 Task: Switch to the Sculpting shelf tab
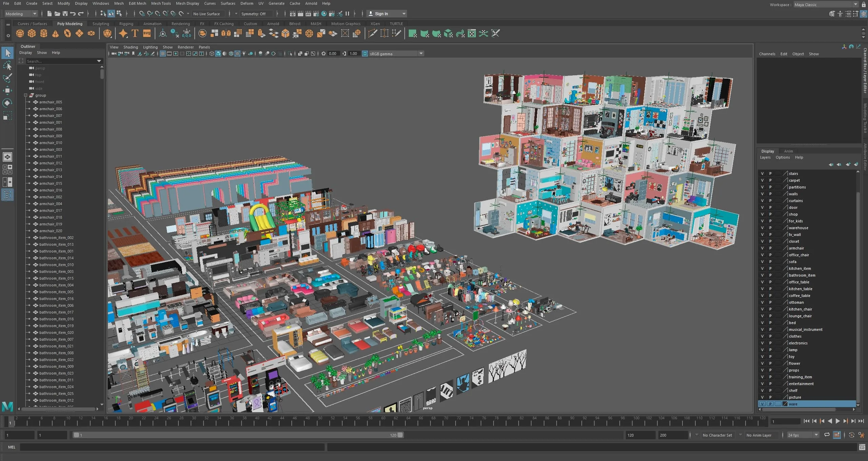point(101,24)
